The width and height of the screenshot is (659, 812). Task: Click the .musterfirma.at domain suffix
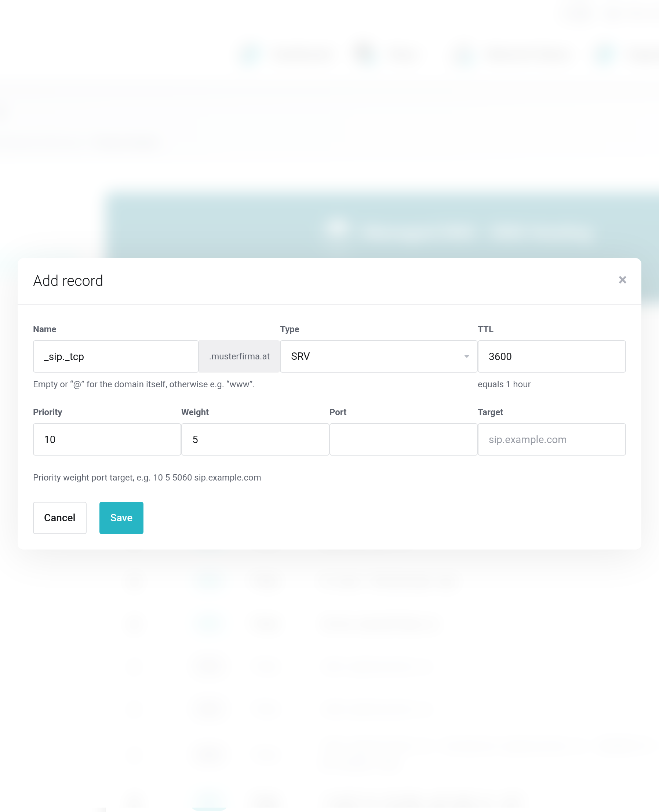pos(239,356)
